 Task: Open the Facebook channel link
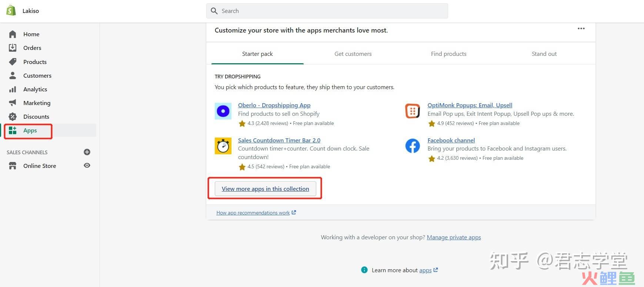[x=451, y=141]
